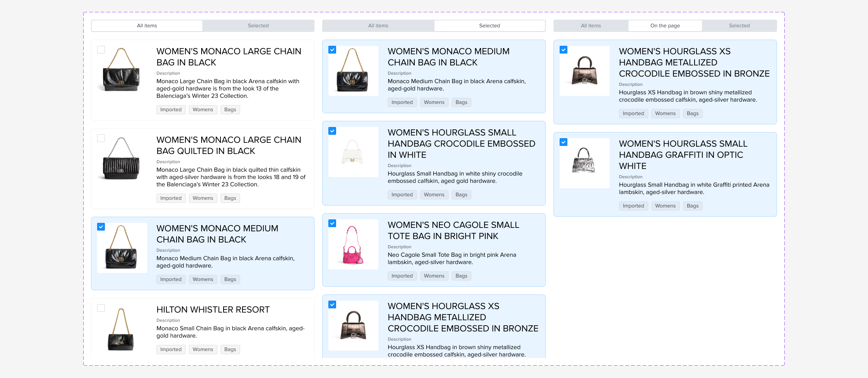
Task: Click Bags tag on Neo Cagole Tote card
Action: 461,276
